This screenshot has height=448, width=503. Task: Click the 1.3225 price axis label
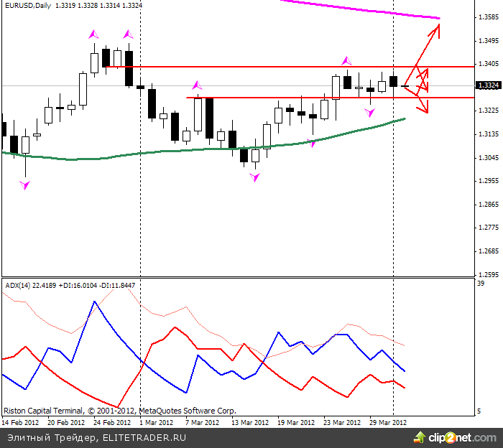click(x=488, y=111)
